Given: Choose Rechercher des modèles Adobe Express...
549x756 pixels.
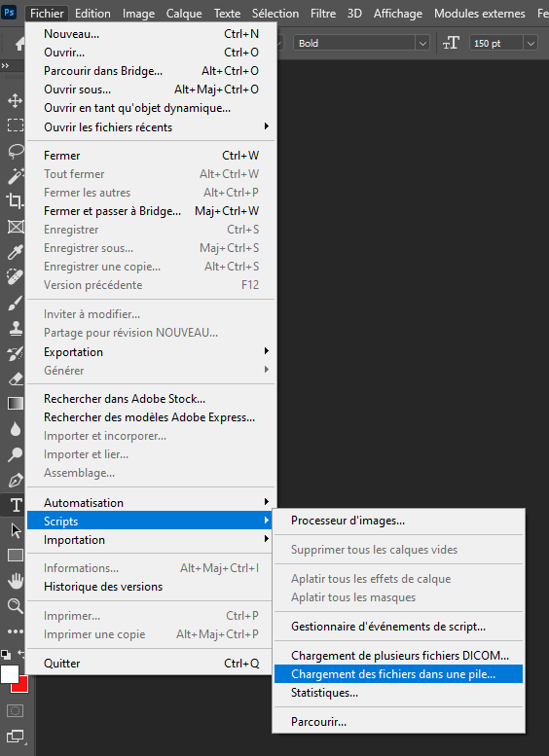Looking at the screenshot, I should pos(151,417).
